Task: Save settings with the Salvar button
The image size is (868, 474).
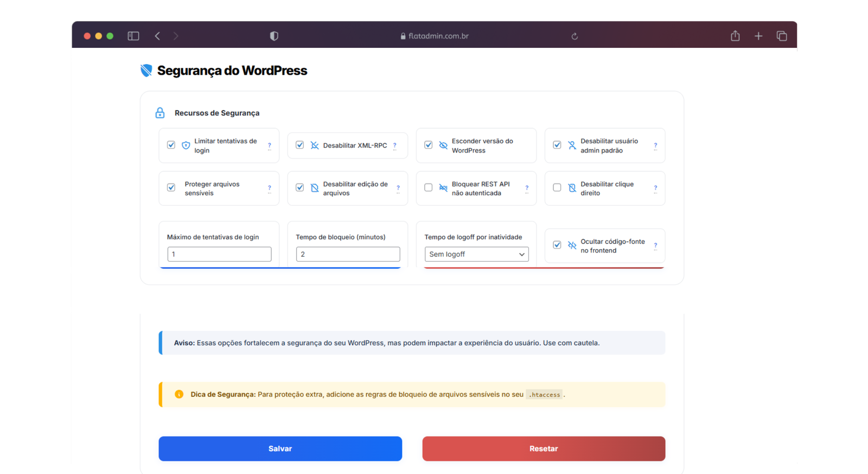Action: tap(280, 448)
